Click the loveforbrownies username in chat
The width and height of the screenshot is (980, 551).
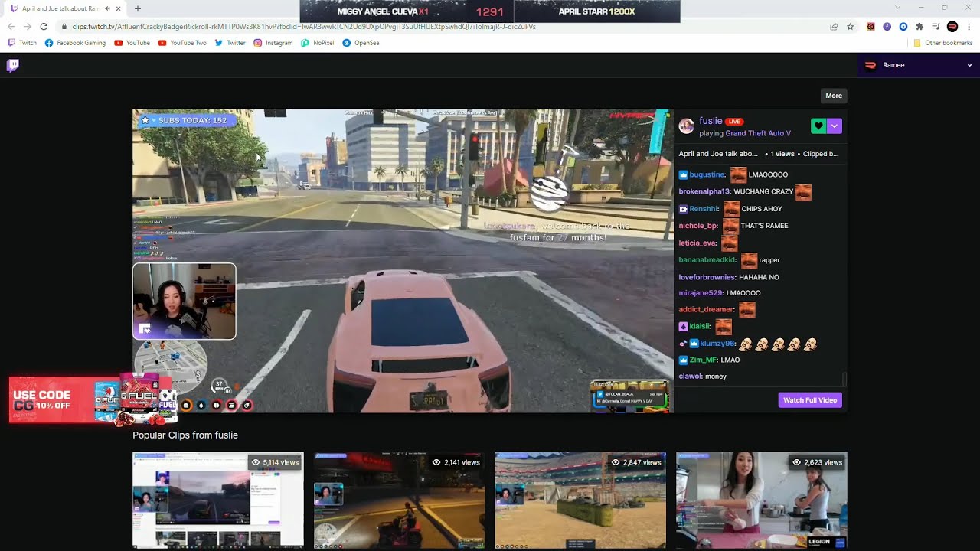click(x=707, y=277)
